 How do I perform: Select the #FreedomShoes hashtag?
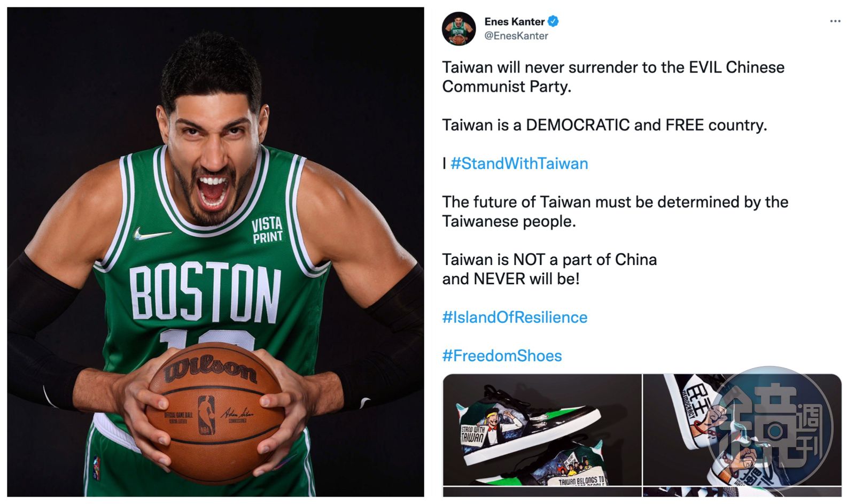click(502, 356)
